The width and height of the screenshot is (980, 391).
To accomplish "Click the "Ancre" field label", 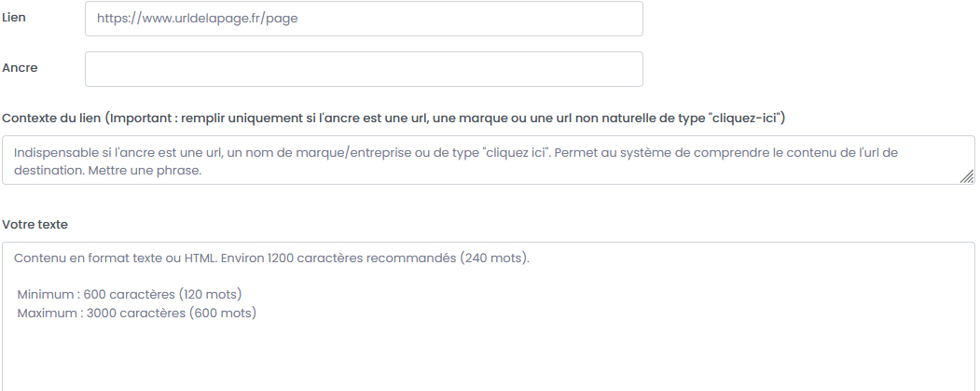I will coord(20,68).
